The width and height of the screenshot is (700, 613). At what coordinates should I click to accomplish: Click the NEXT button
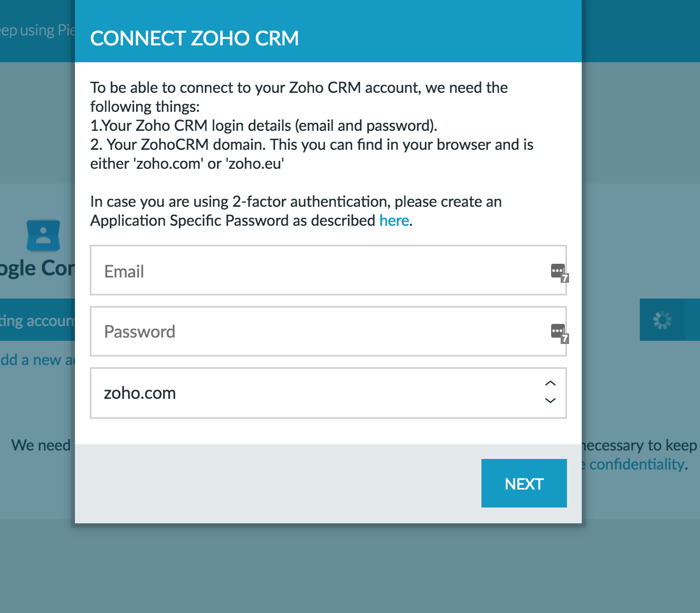click(524, 483)
